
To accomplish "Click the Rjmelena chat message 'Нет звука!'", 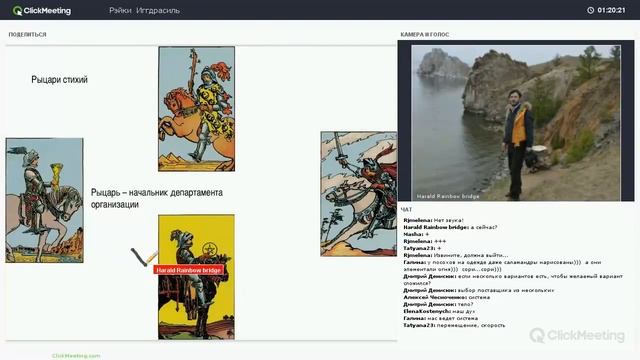I will pos(433,220).
